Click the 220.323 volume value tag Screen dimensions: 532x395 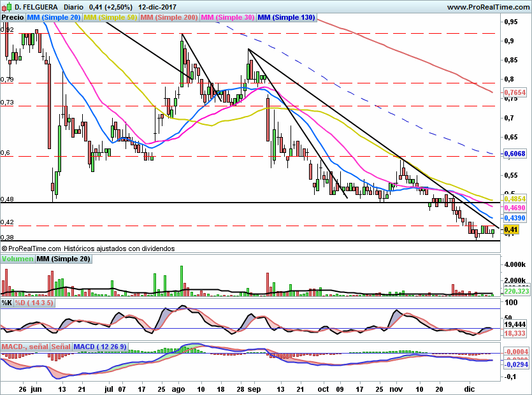point(517,291)
